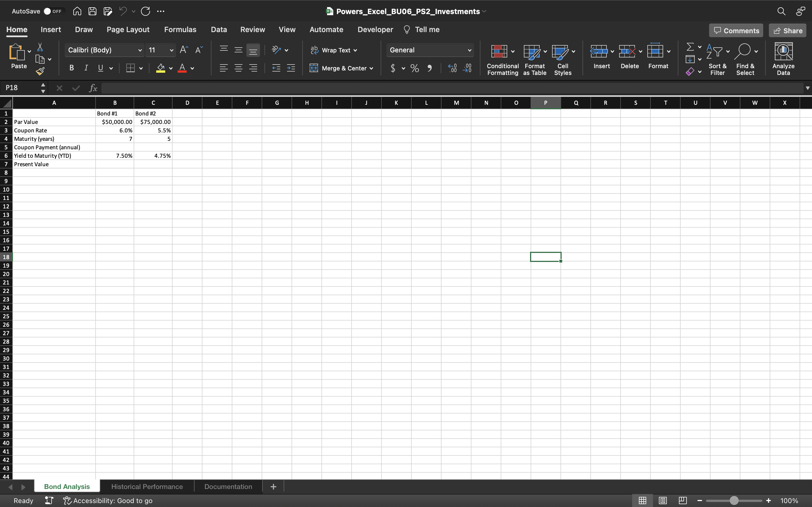Apply the yellow fill color swatch
Viewport: 812px width, 507px height.
coord(161,68)
